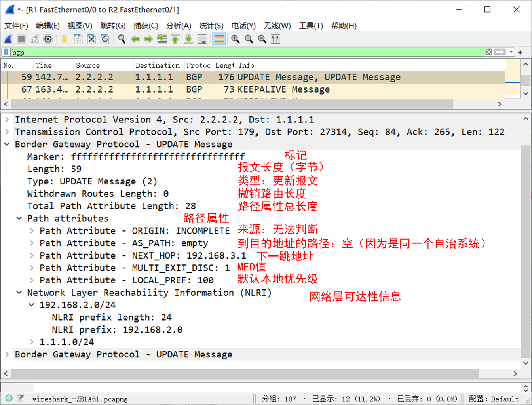Edit capture file properties icon in status bar
This screenshot has height=405, width=532.
click(21, 398)
